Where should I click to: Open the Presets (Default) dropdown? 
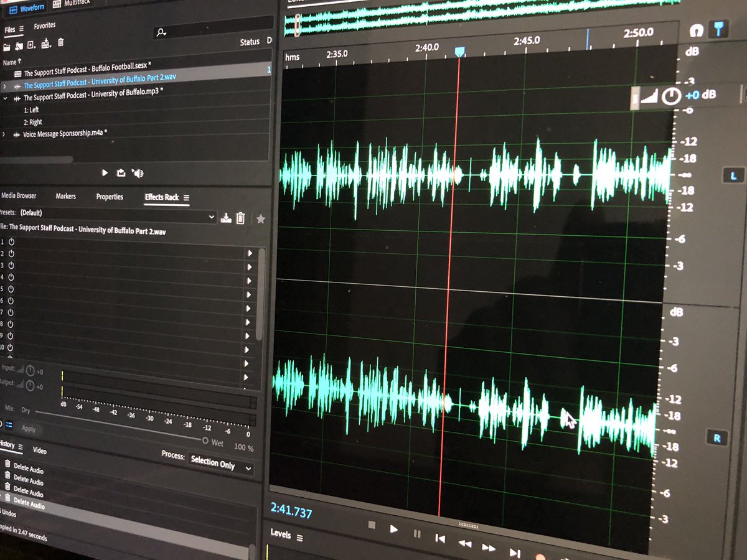(118, 215)
